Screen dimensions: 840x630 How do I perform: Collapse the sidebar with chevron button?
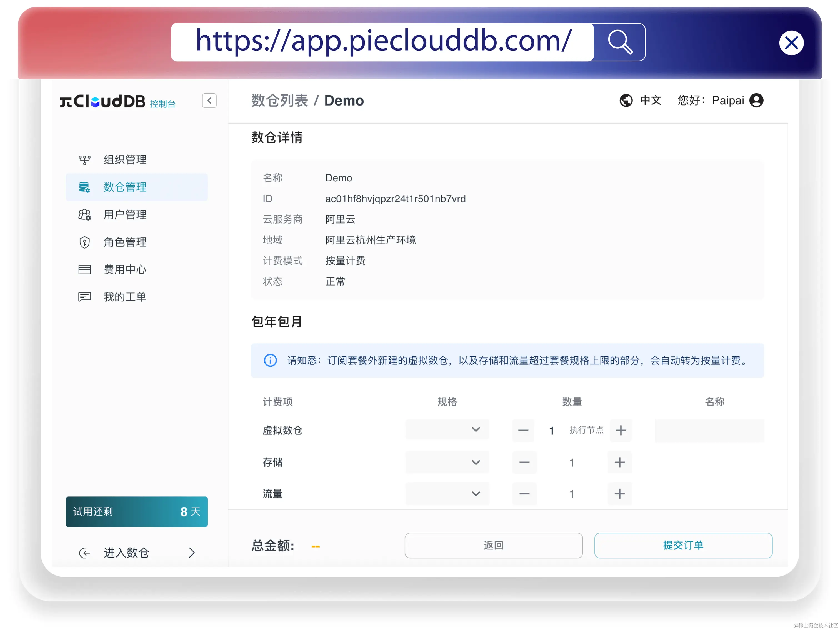pyautogui.click(x=209, y=101)
